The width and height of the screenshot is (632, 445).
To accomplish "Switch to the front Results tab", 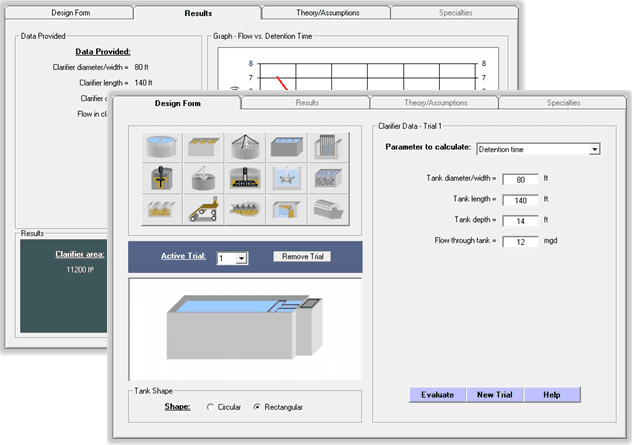I will [307, 102].
